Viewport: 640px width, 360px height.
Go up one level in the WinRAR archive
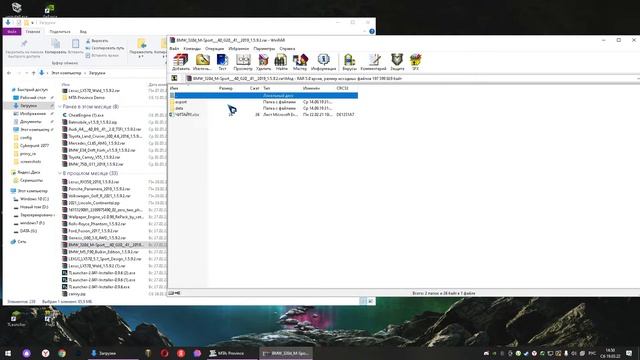tap(174, 78)
